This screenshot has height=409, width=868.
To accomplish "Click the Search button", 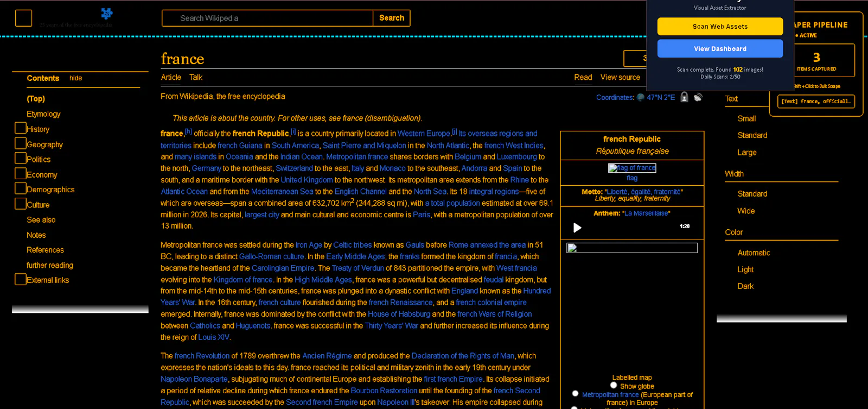I will click(392, 18).
